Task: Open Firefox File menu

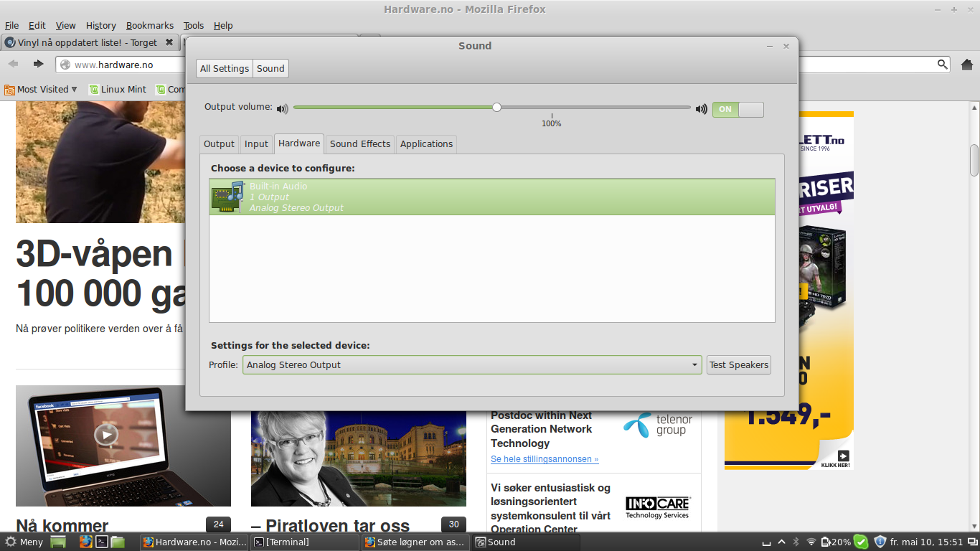Action: pos(12,25)
